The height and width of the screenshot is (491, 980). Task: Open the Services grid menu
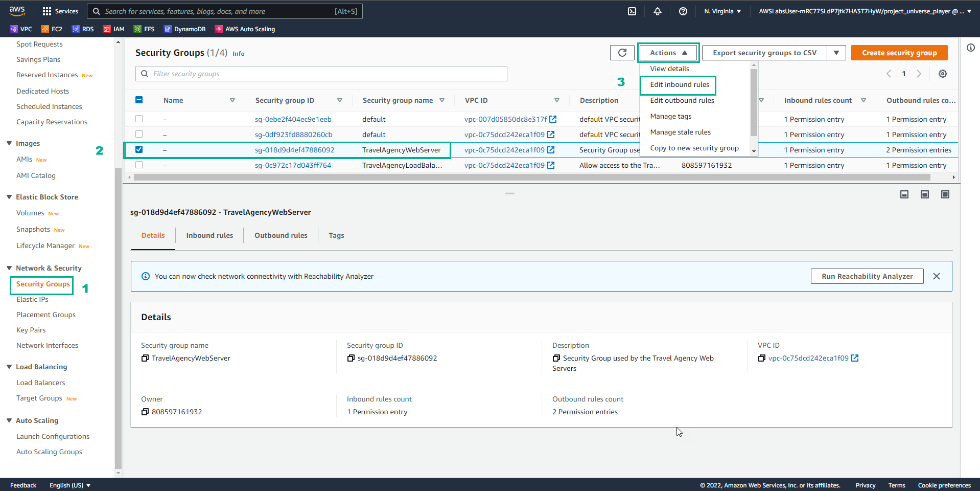pyautogui.click(x=60, y=11)
